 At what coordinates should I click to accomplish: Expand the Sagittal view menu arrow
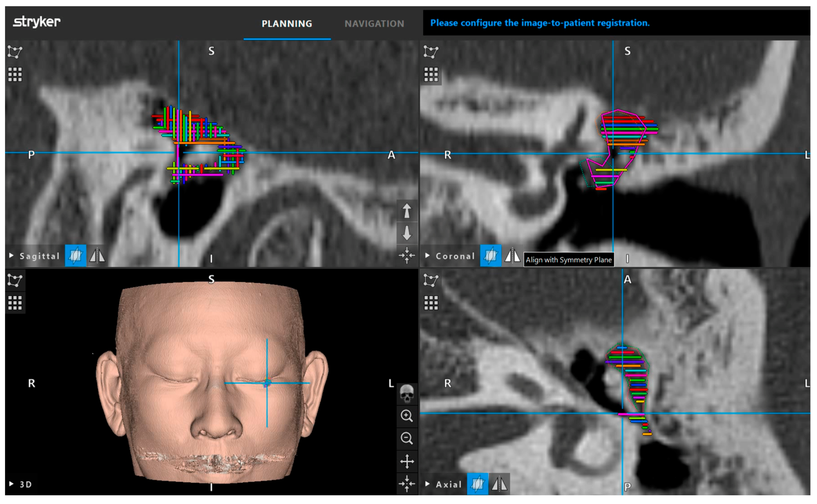(x=11, y=255)
